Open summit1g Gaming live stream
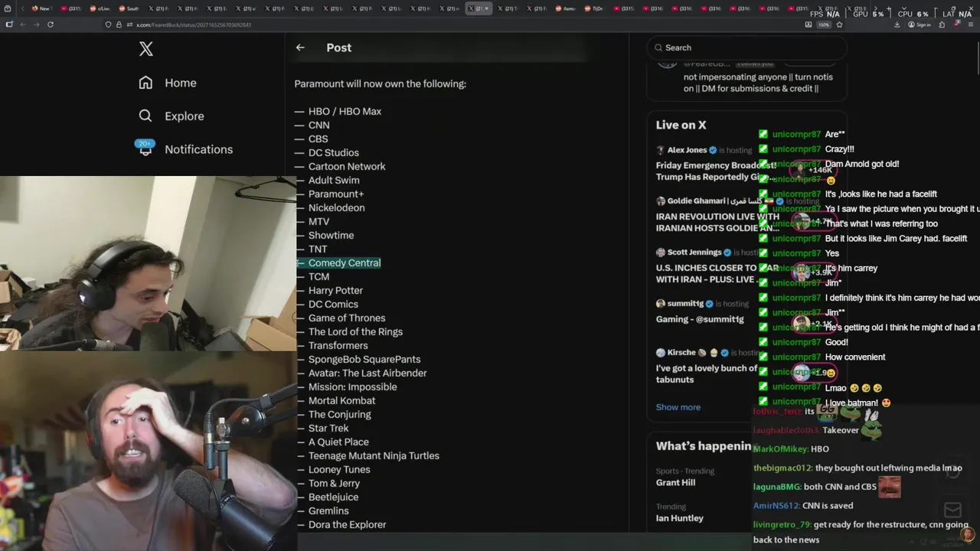Screen dimensions: 980x551 [712, 311]
